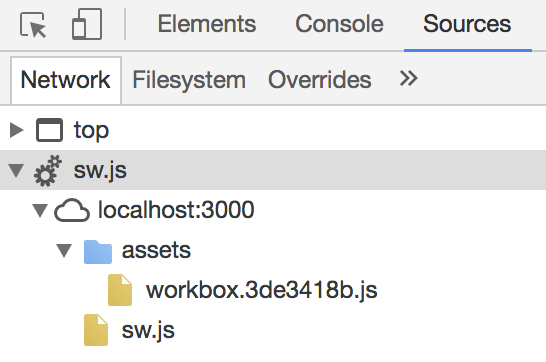Select the Sources panel tab

[467, 24]
